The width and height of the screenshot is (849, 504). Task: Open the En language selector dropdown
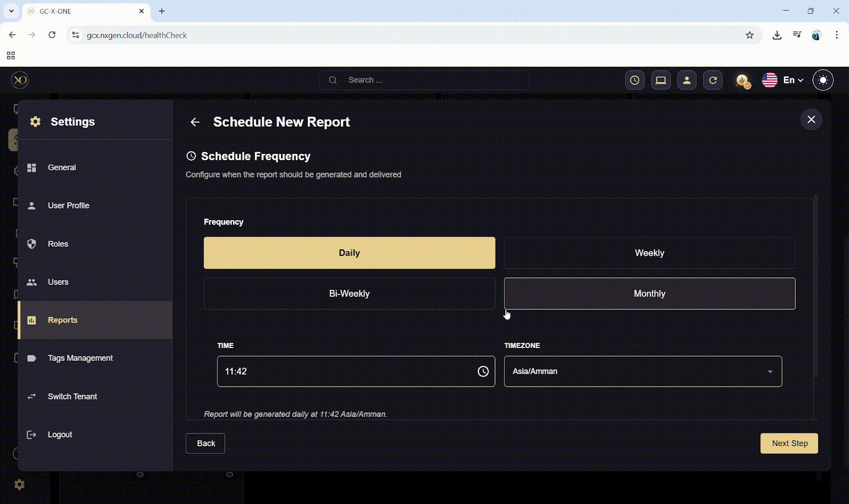click(783, 80)
